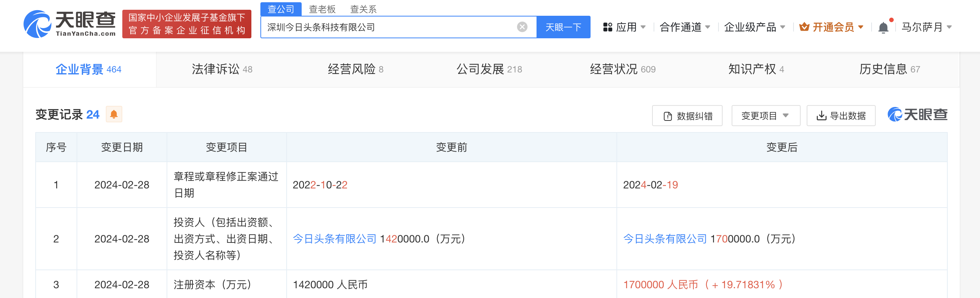Click the 天眼一下 search button
The width and height of the screenshot is (980, 298).
point(564,27)
